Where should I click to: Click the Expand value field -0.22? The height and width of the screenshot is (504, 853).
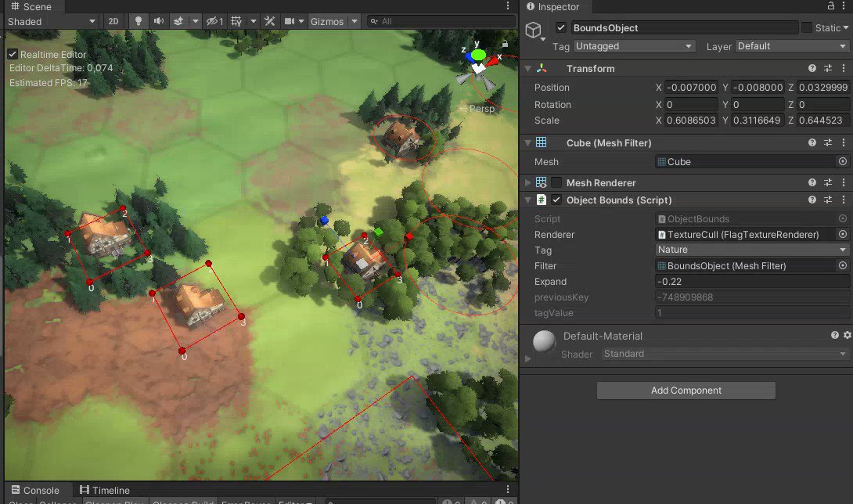(x=753, y=282)
